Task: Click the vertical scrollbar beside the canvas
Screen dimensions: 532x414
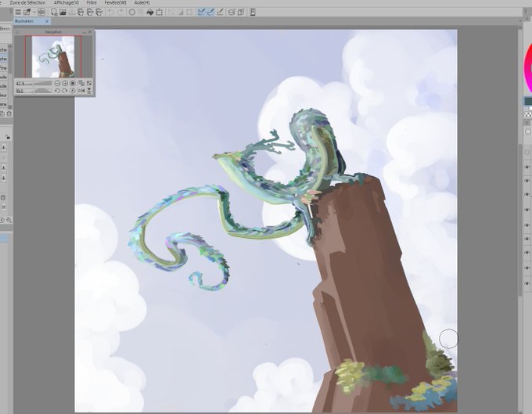Action: [521, 220]
